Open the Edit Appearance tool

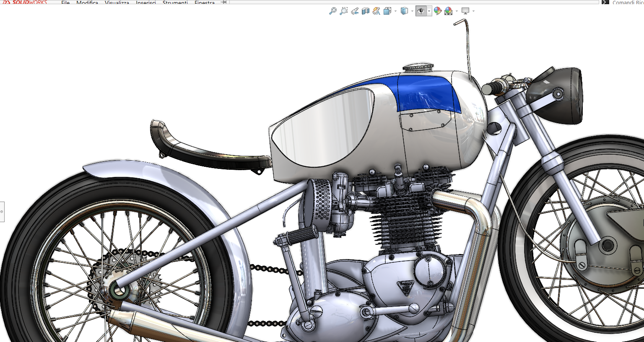coord(438,11)
